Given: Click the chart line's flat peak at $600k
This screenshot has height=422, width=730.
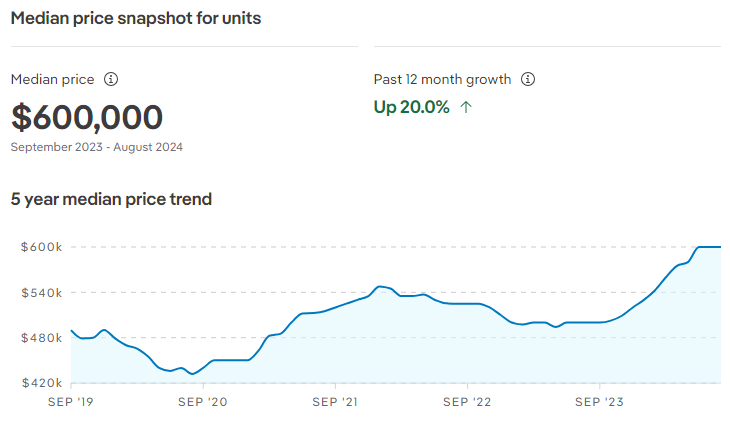Looking at the screenshot, I should (x=709, y=247).
